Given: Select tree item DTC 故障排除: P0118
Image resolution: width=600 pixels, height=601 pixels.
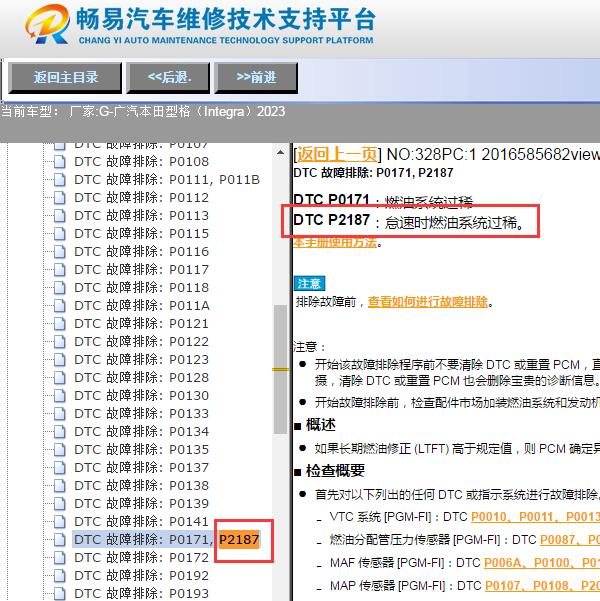Looking at the screenshot, I should [141, 288].
